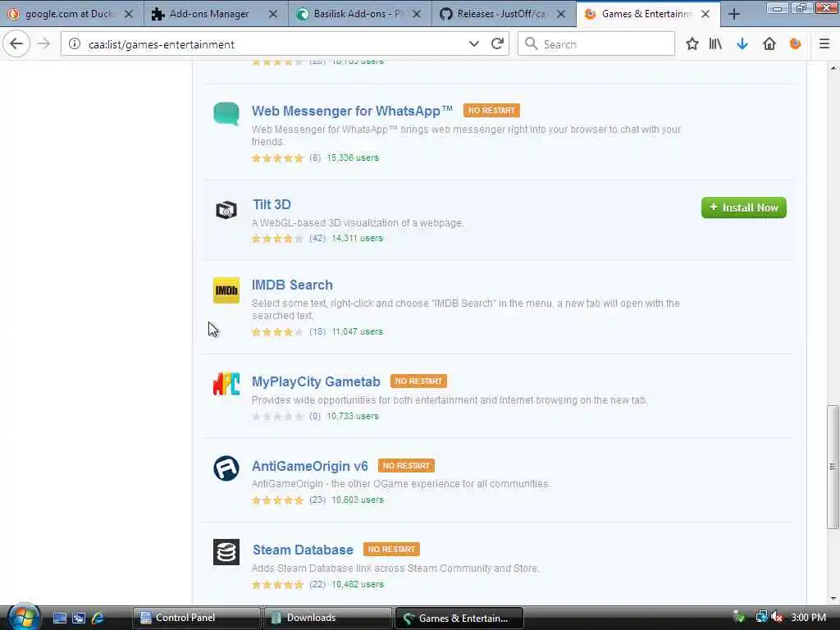This screenshot has width=840, height=630.
Task: Click the star rating for Steam Database
Action: pos(277,584)
